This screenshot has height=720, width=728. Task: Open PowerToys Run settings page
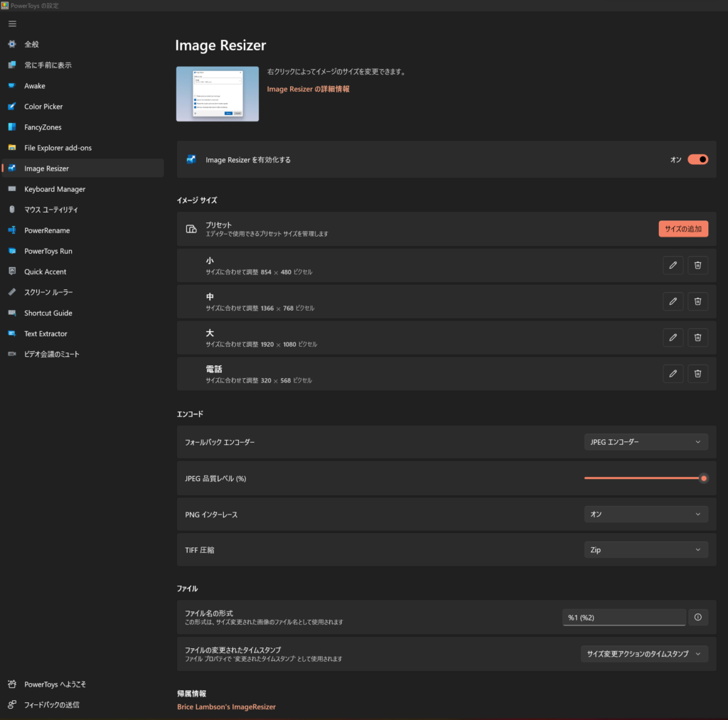point(82,251)
